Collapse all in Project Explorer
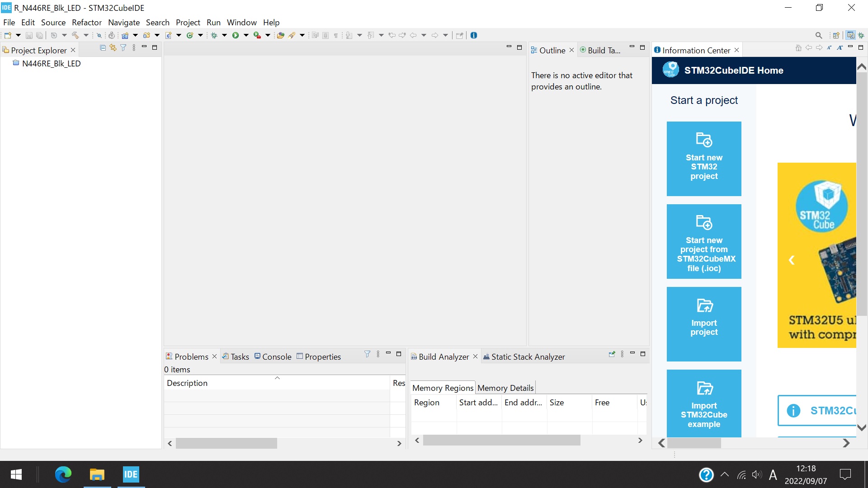868x488 pixels. coord(103,47)
